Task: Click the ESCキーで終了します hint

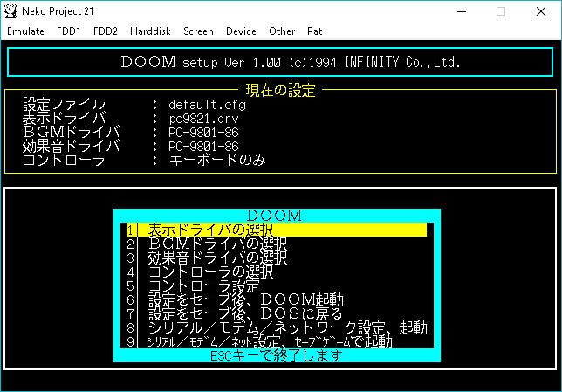Action: click(277, 356)
